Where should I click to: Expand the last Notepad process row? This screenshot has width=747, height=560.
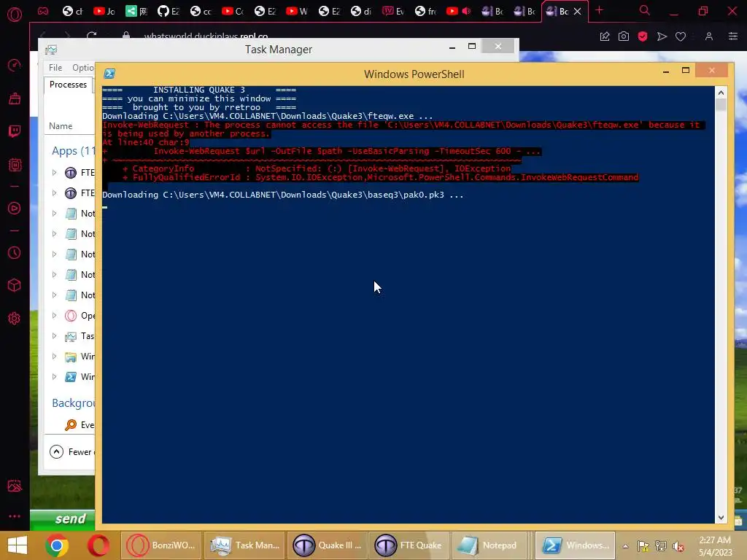(x=54, y=295)
